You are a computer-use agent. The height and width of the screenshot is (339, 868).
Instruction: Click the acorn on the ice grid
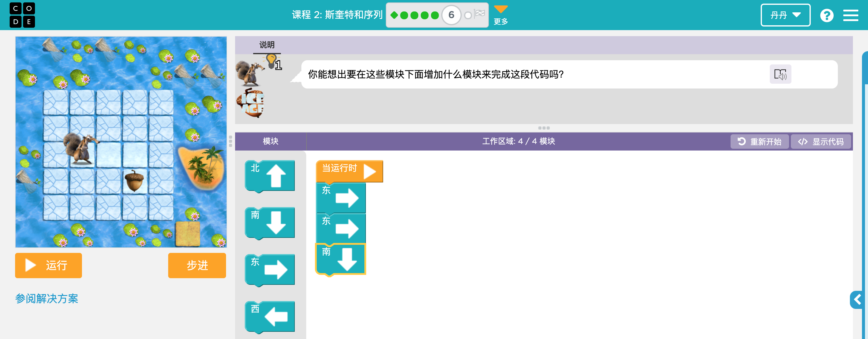click(x=134, y=181)
